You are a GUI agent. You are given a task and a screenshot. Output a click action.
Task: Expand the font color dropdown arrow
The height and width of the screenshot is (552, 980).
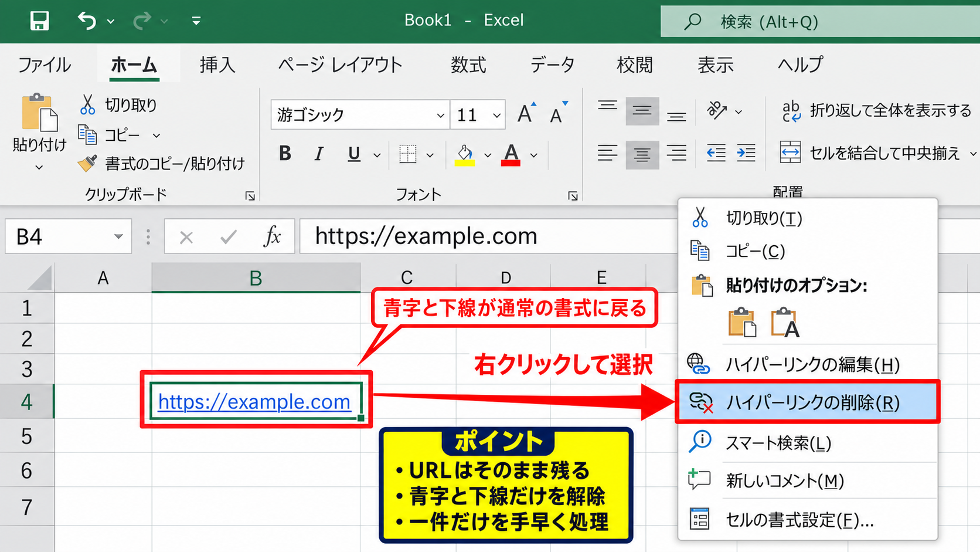click(534, 155)
